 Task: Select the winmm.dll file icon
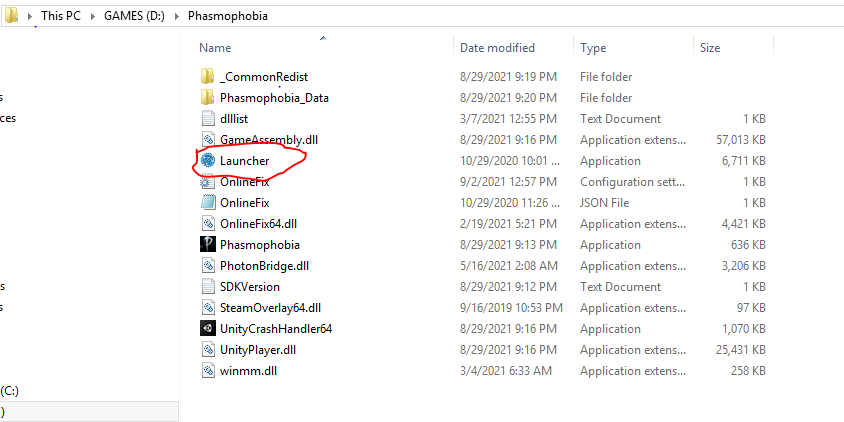pyautogui.click(x=208, y=371)
